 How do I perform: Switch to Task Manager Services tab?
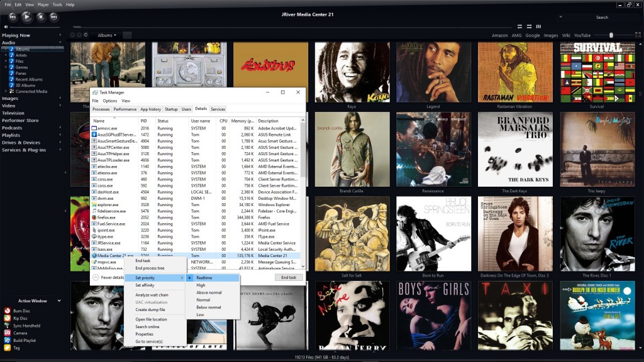pos(218,109)
